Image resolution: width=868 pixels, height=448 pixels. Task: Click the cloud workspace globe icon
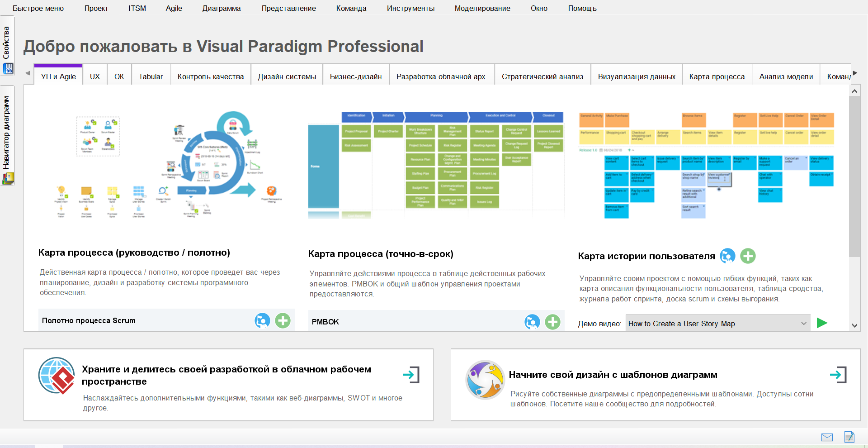point(56,376)
